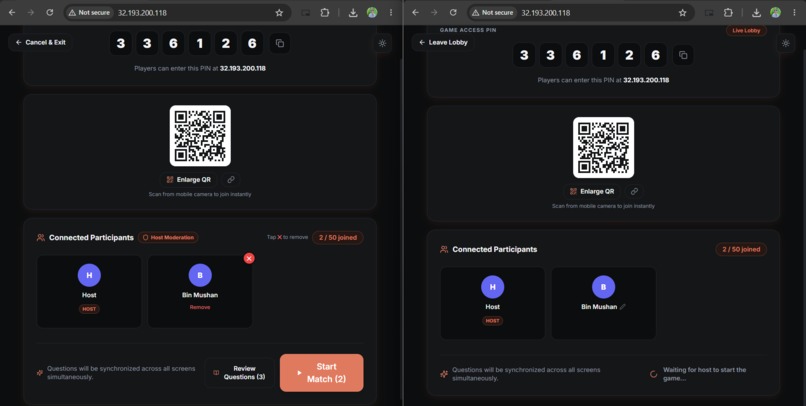Copy the game PIN in player window
Image resolution: width=806 pixels, height=406 pixels.
(x=683, y=55)
